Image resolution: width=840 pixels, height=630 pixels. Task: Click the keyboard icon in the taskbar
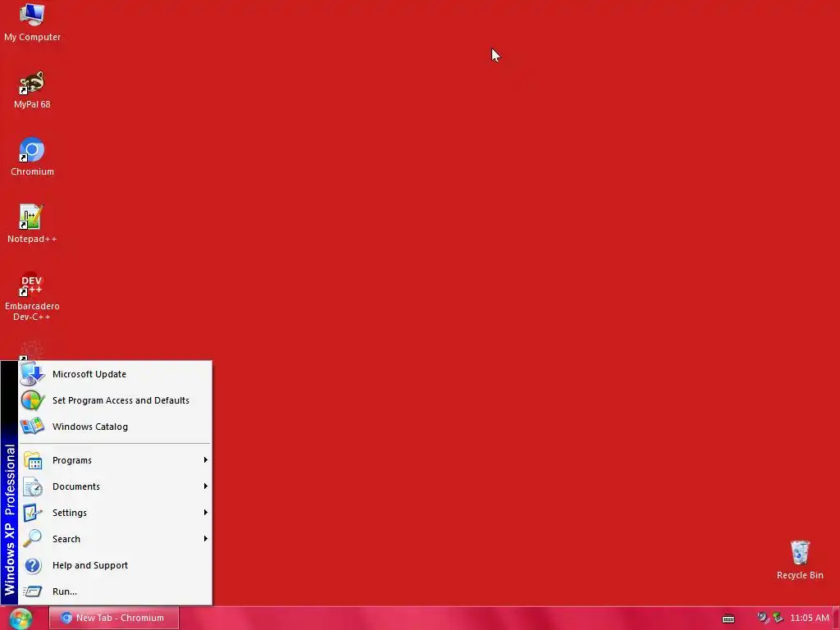[x=728, y=619]
